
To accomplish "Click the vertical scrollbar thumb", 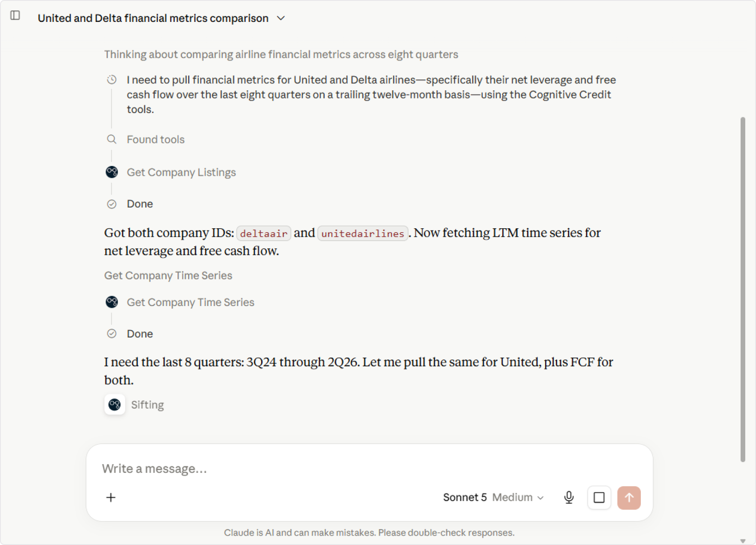I will [x=743, y=289].
